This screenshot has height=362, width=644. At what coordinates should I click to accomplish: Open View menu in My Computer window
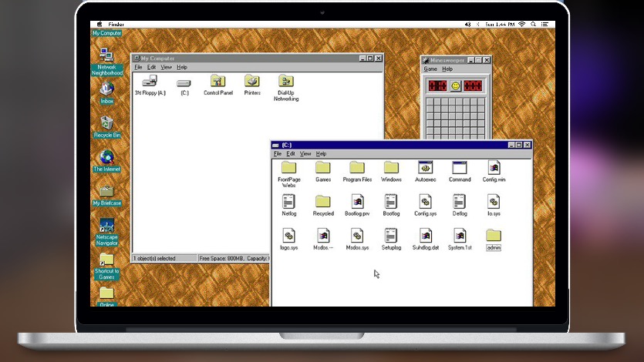pyautogui.click(x=166, y=67)
